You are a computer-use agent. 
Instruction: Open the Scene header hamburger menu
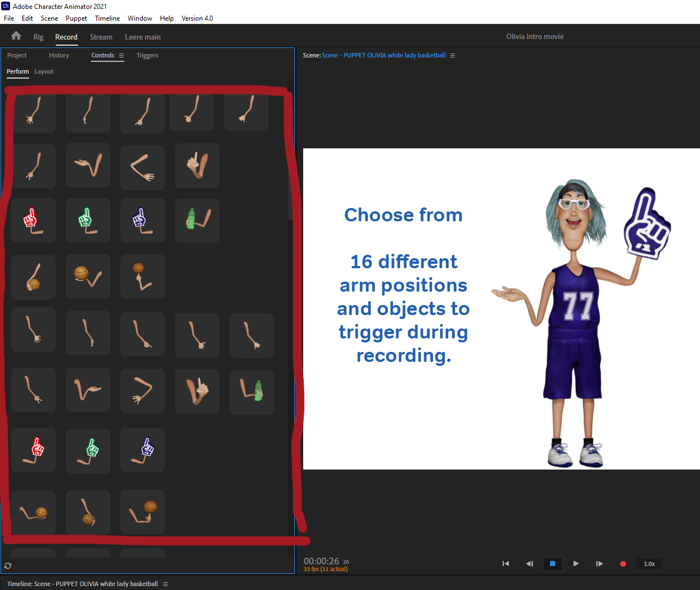pos(453,55)
